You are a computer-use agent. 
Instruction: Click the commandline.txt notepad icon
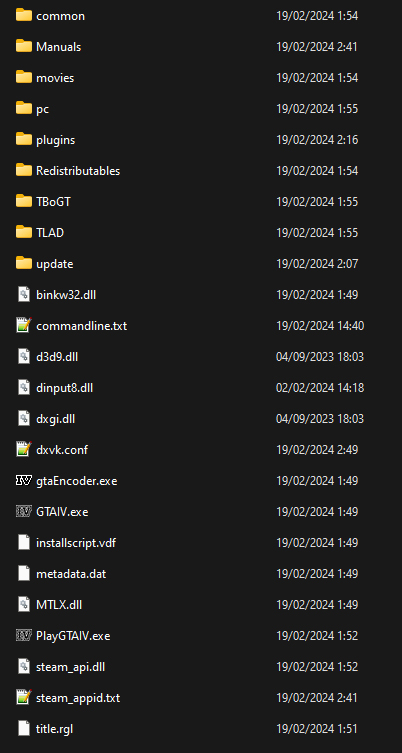click(24, 325)
